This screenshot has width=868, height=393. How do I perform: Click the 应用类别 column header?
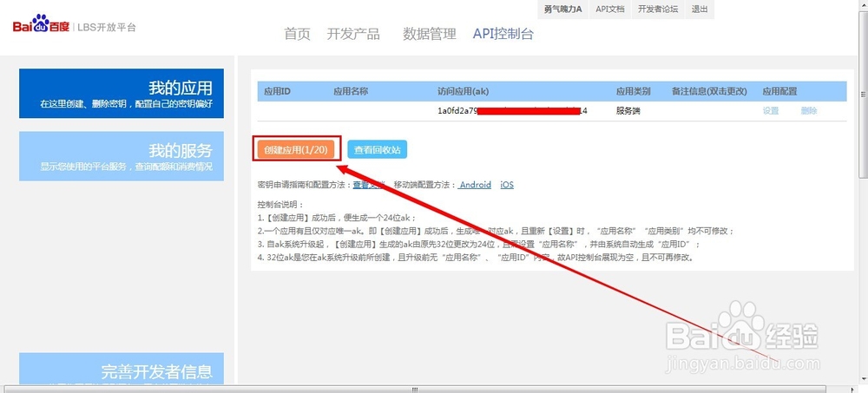tap(634, 91)
